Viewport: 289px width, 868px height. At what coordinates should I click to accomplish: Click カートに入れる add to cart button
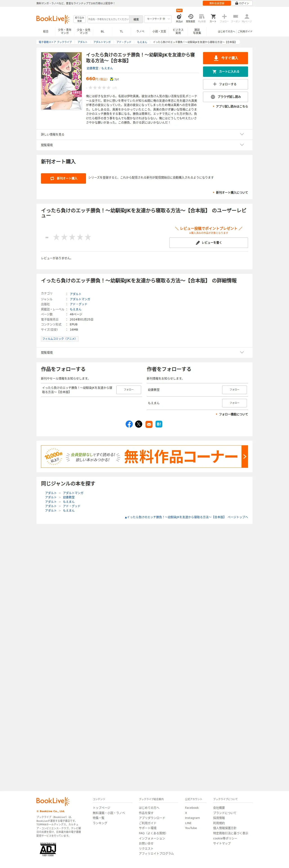coord(225,71)
